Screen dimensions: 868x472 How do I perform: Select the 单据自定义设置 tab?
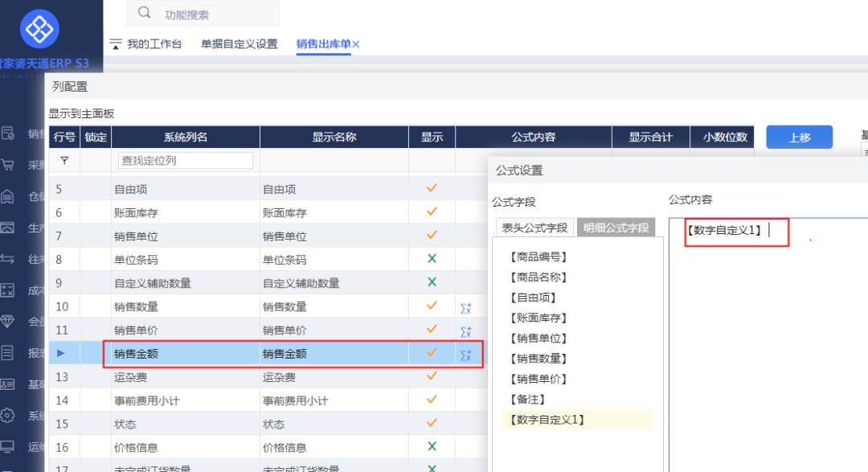click(x=239, y=43)
